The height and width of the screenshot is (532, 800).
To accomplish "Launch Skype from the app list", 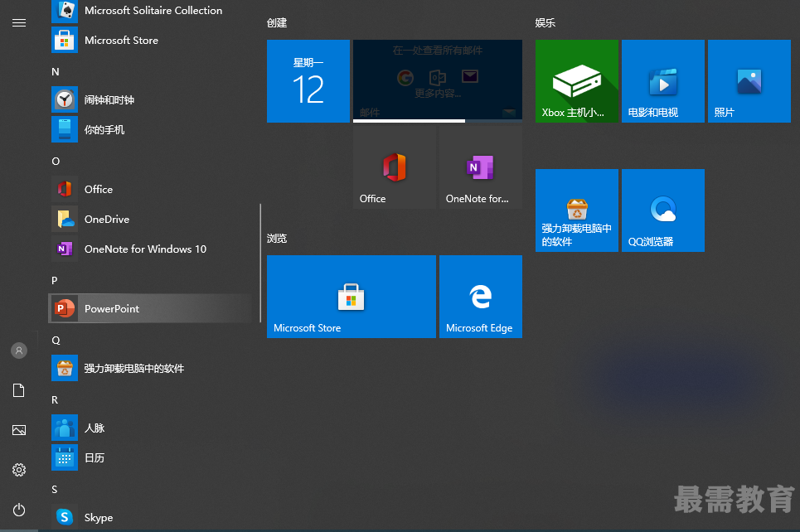I will coord(151,517).
